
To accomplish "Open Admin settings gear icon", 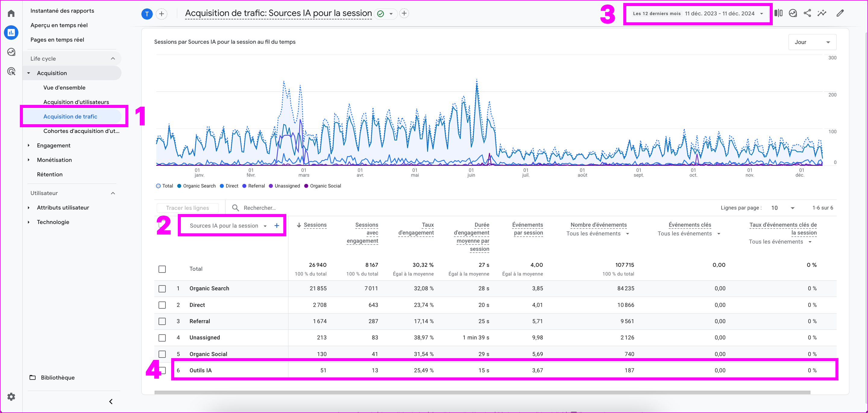I will tap(11, 396).
